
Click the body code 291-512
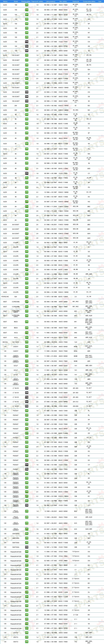click(76, 402)
